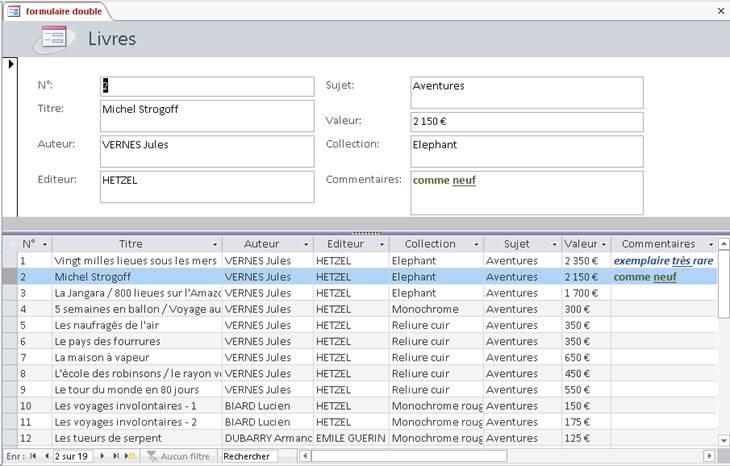
Task: Click the current record number box 2 sur 19
Action: pyautogui.click(x=73, y=456)
